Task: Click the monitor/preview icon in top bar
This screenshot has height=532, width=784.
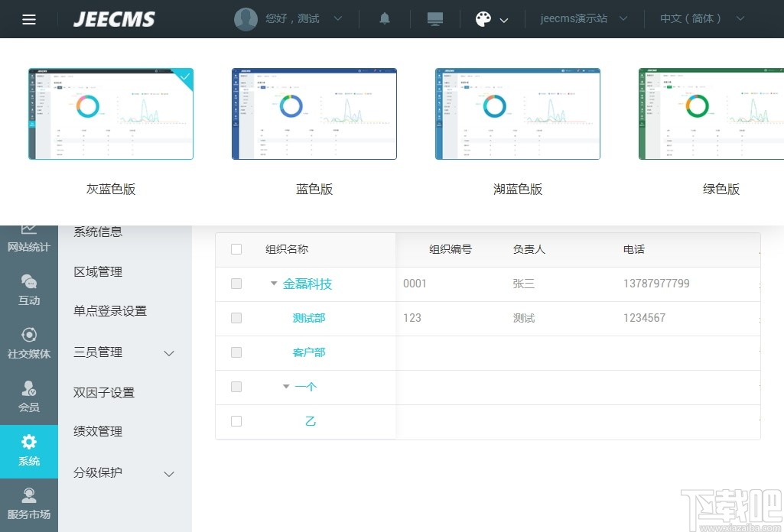Action: click(x=434, y=18)
